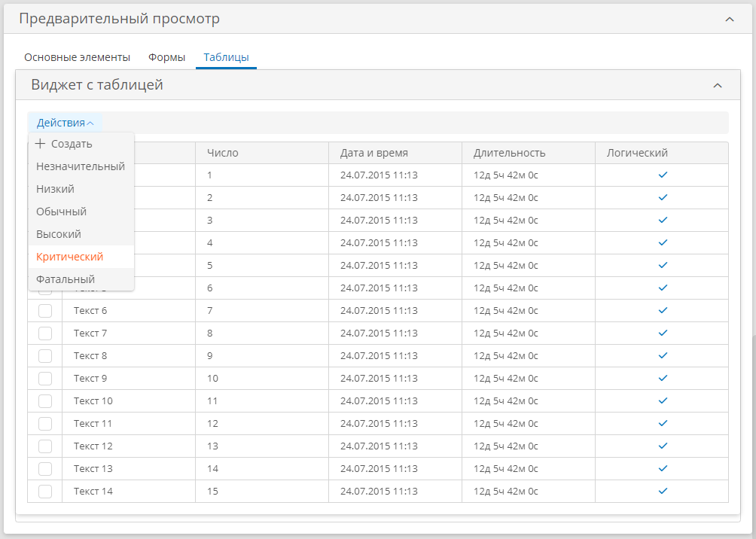Pick the Низкий menu entry
This screenshot has width=756, height=539.
pyautogui.click(x=81, y=189)
